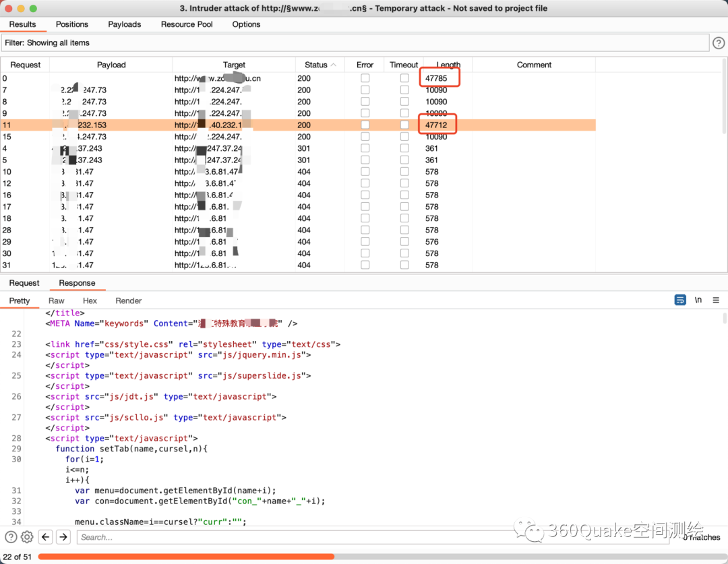Screen dimensions: 728x564
Task: Go to previous search match arrow
Action: coord(46,537)
